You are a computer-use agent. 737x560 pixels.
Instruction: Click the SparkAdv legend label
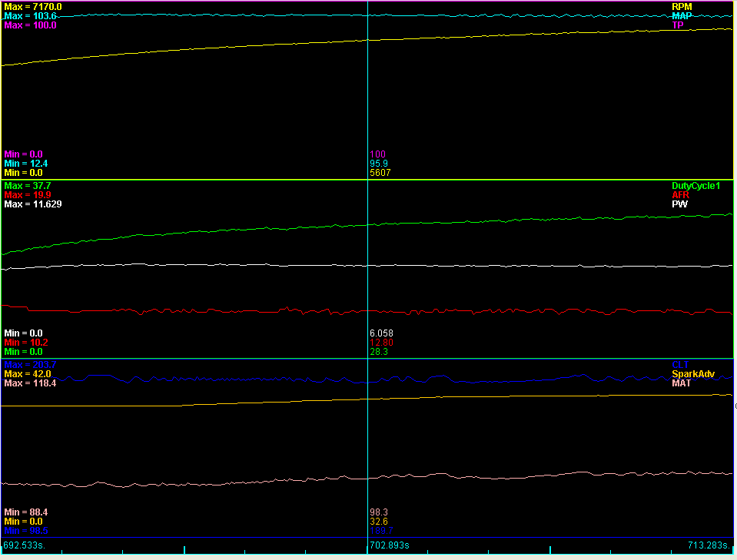coord(693,374)
